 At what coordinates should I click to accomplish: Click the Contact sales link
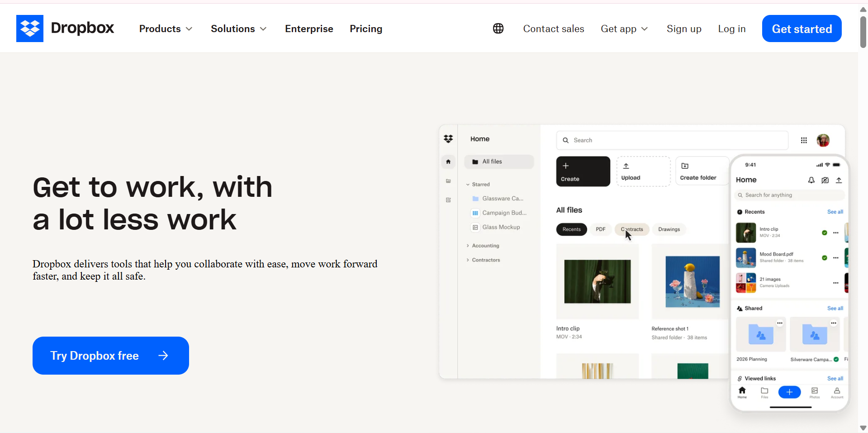point(554,29)
